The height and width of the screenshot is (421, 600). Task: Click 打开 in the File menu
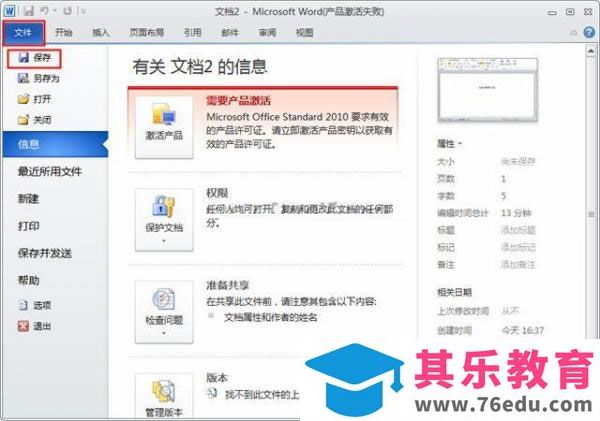coord(34,99)
